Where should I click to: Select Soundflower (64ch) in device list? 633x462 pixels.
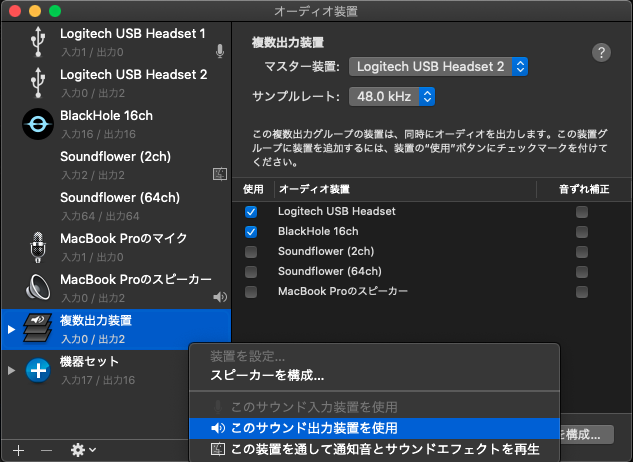coord(116,206)
